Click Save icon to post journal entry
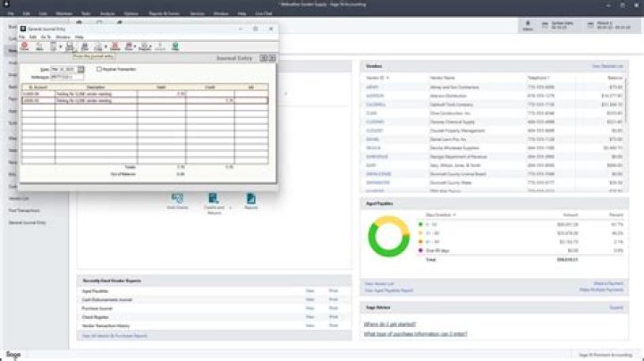The height and width of the screenshot is (361, 644). (x=70, y=46)
